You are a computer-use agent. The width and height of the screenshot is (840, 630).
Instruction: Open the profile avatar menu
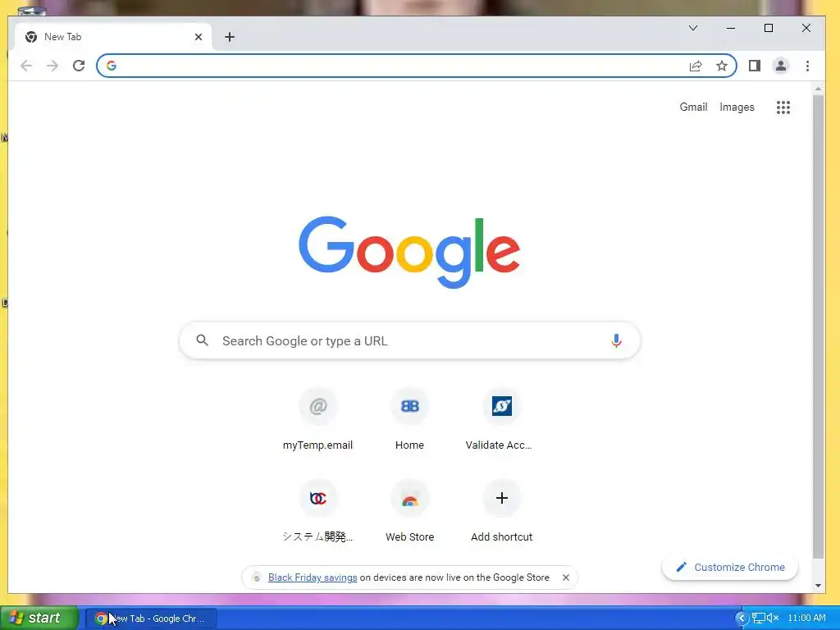(781, 66)
